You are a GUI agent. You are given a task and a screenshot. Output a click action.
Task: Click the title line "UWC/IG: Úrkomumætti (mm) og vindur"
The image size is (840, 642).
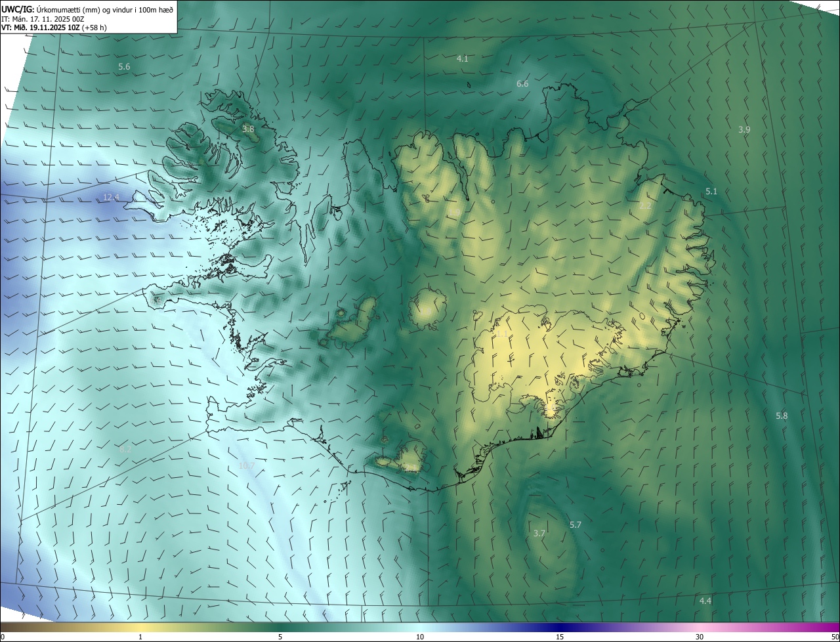coord(87,9)
